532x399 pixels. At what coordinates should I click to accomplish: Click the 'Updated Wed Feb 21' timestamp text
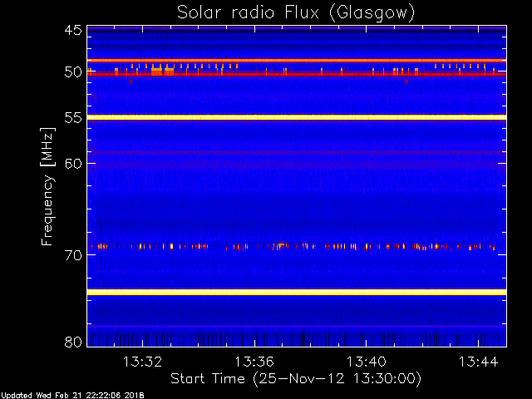72,396
